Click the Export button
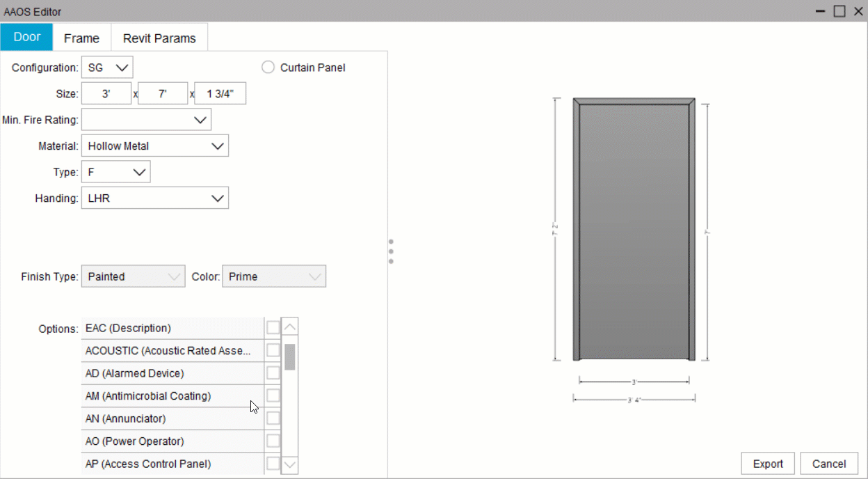The image size is (868, 479). tap(768, 463)
